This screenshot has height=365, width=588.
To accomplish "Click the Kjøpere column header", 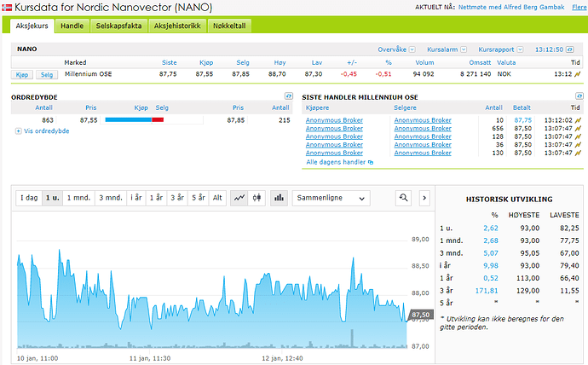I will tap(317, 107).
